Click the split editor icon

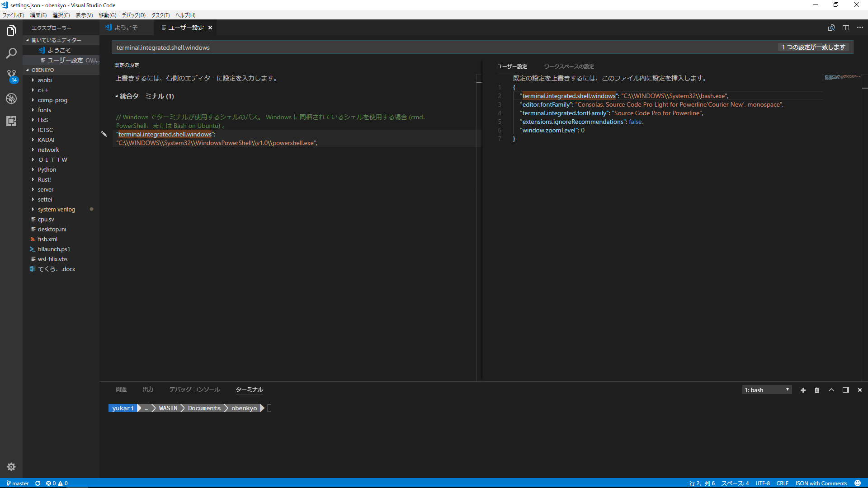tap(845, 28)
